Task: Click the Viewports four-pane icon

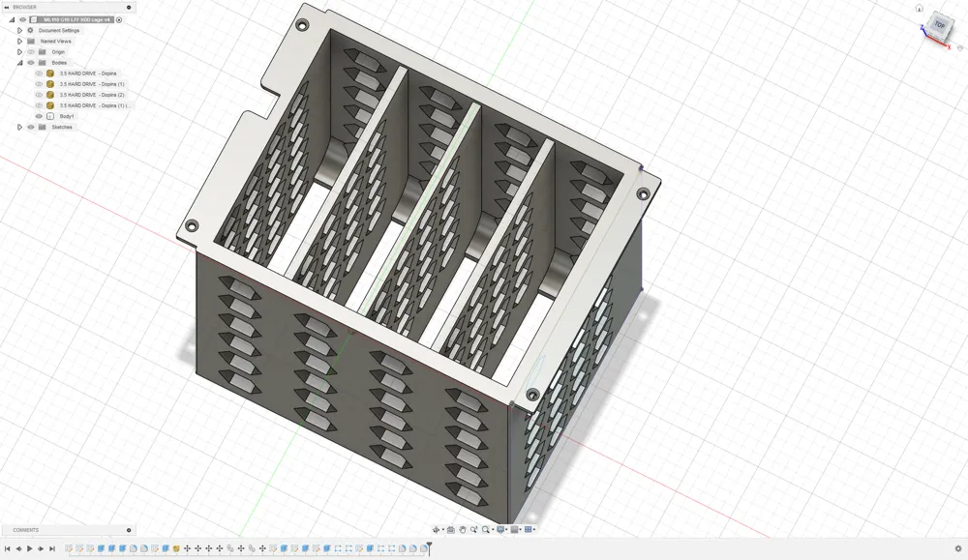Action: pyautogui.click(x=528, y=529)
